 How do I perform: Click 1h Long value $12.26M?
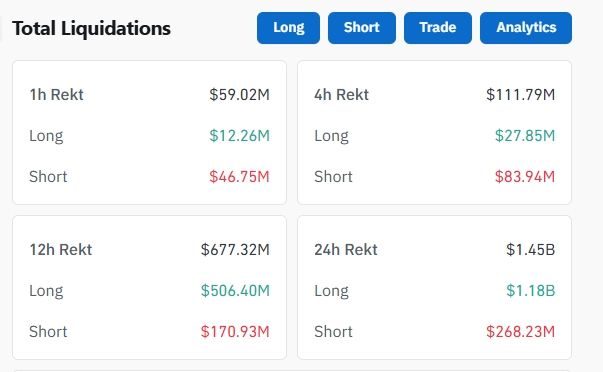[239, 136]
